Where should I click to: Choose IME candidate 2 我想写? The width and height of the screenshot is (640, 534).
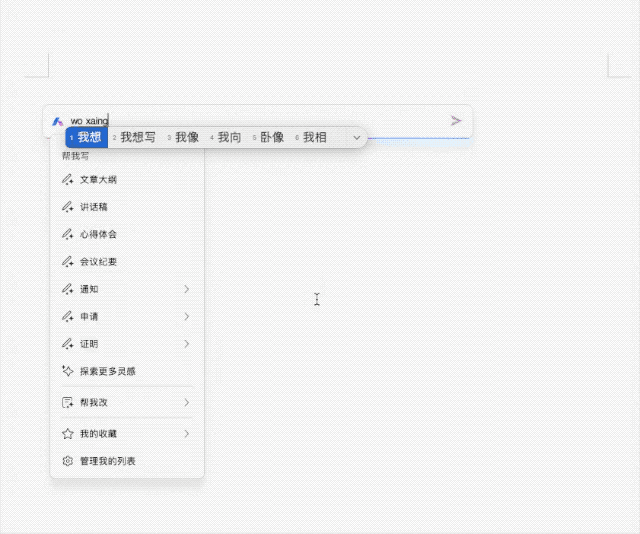point(134,137)
